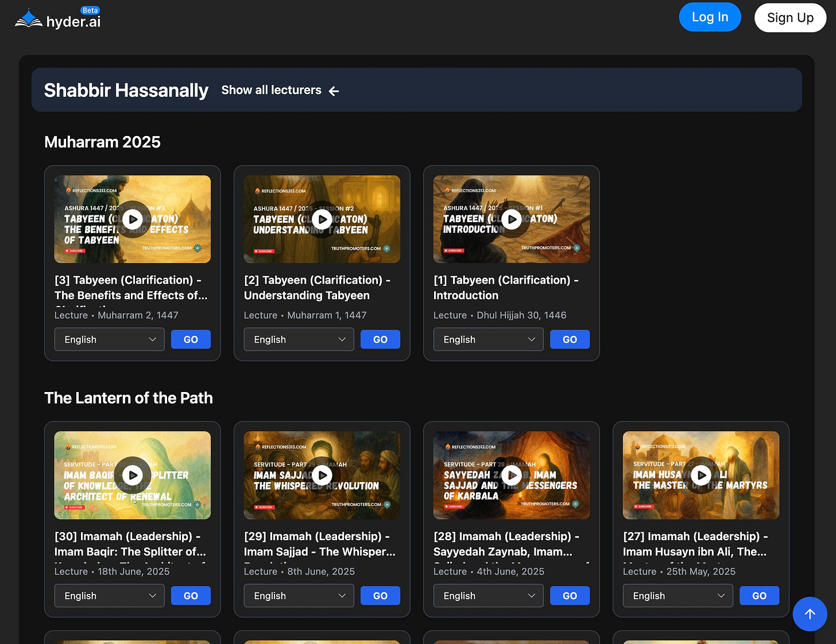Viewport: 836px width, 644px height.
Task: Open language dropdown for [27] Imam Husayn lecture
Action: pos(678,596)
